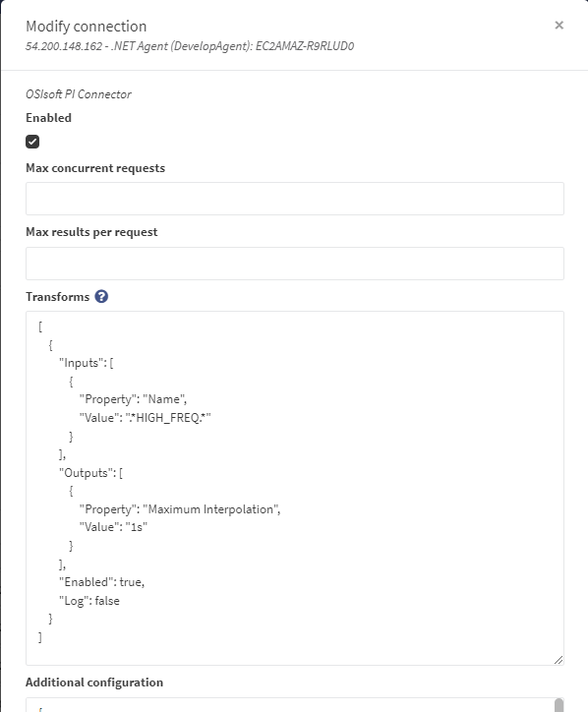Viewport: 588px width, 712px height.
Task: Open the Transforms help question-mark icon
Action: tap(101, 297)
